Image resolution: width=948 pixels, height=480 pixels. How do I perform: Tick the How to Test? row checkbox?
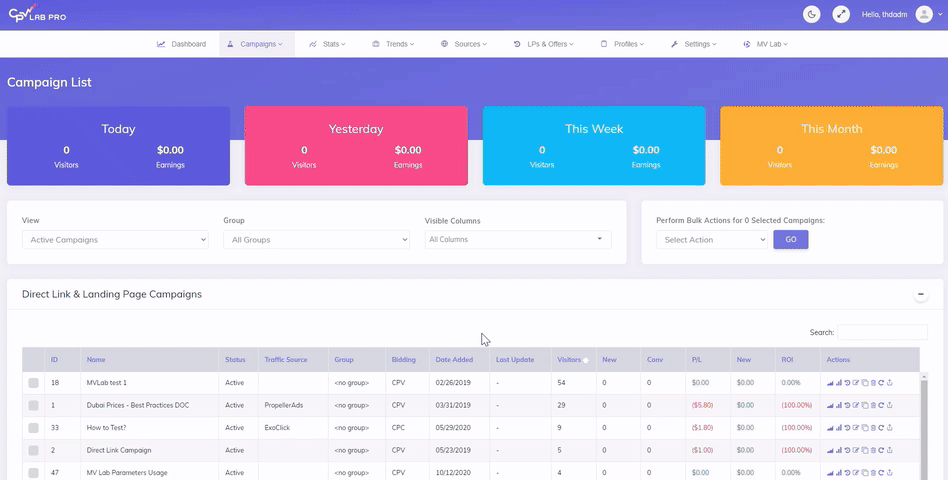(x=34, y=428)
